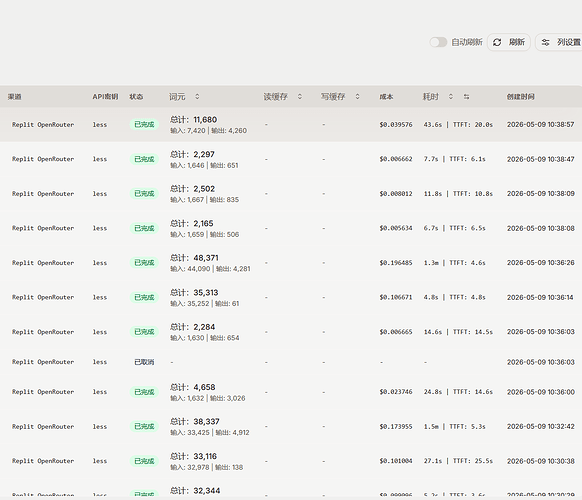Click the 已取消 status label
This screenshot has width=582, height=500.
[144, 362]
